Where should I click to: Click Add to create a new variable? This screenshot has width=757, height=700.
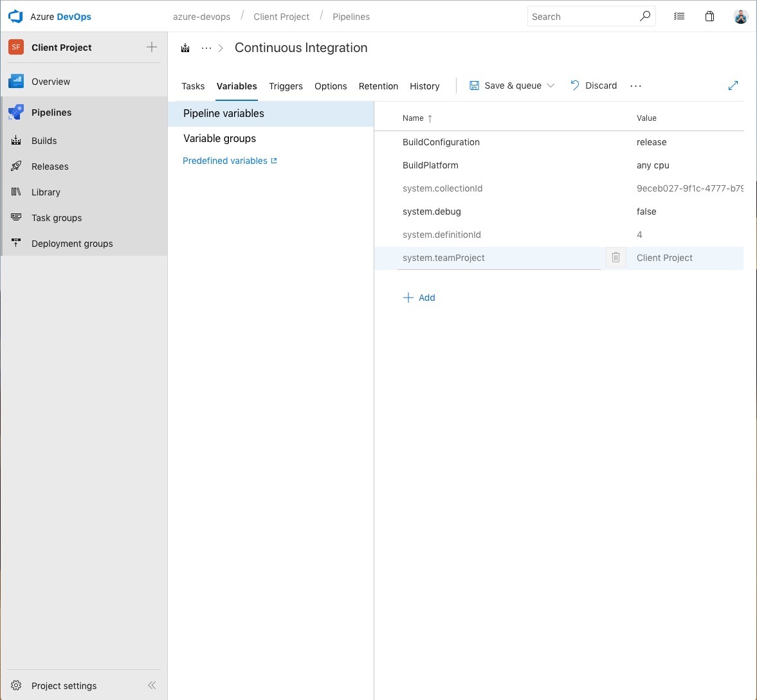pos(419,298)
